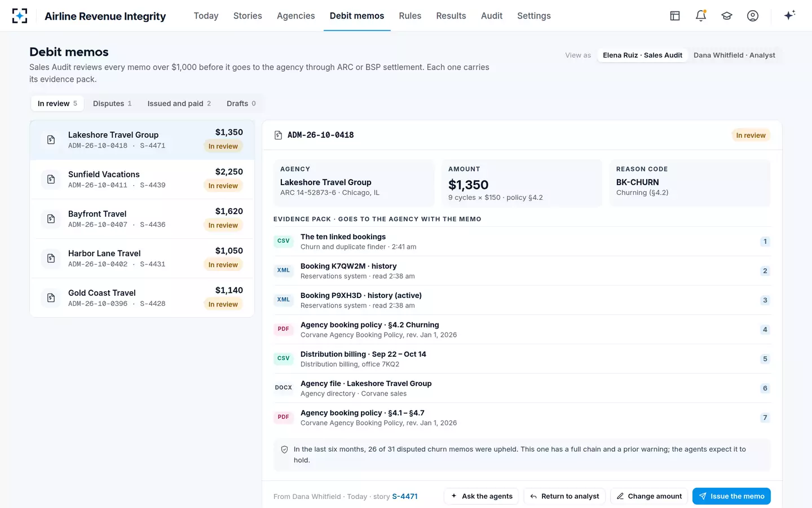Open the notifications bell
The image size is (812, 508).
click(701, 16)
